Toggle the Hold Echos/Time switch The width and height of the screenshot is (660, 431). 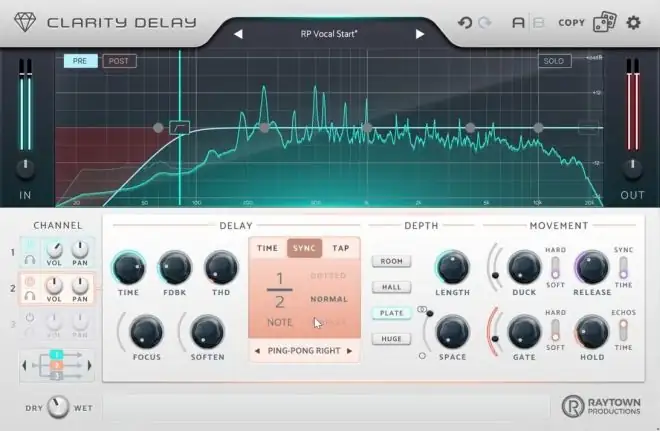coord(624,332)
